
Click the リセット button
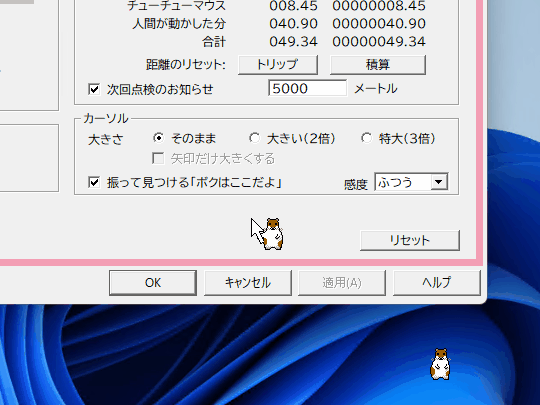tap(410, 240)
